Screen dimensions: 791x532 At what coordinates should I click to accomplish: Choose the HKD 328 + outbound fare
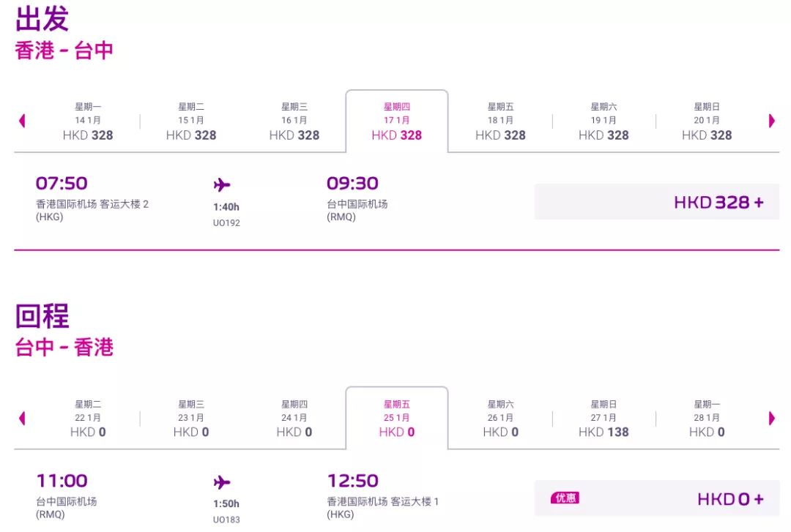coord(657,202)
